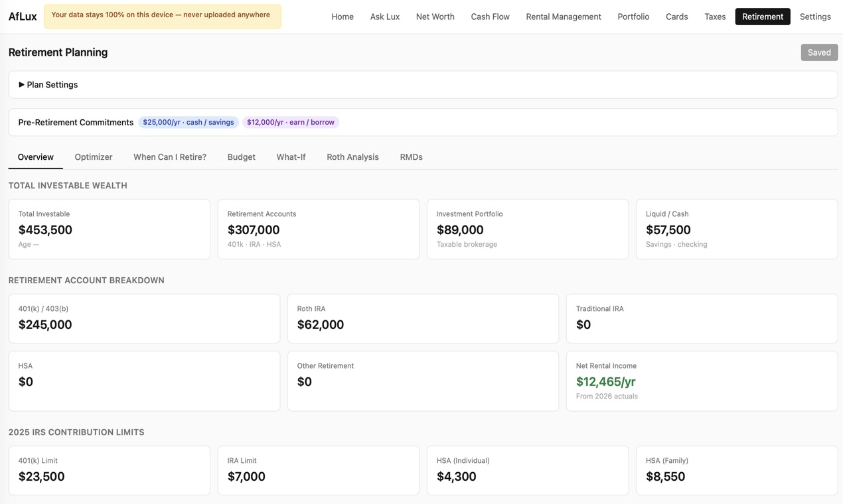
Task: Switch to Portfolio page
Action: tap(633, 17)
